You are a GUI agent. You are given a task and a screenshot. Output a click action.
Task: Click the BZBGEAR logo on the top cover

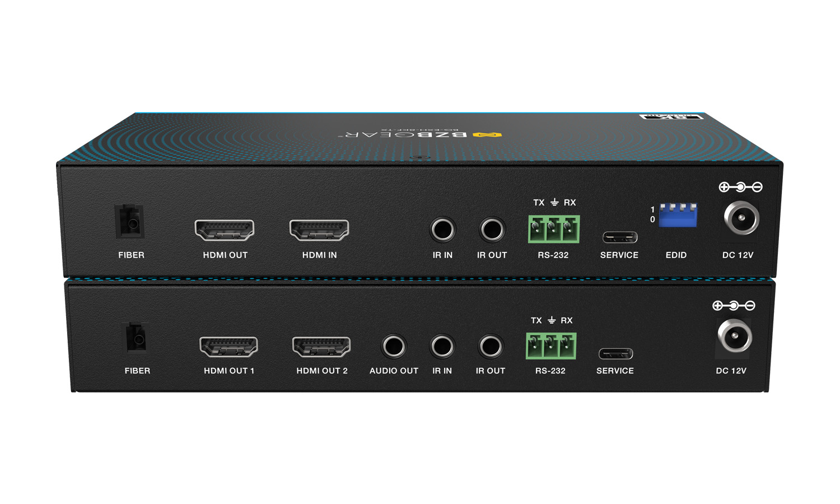421,134
